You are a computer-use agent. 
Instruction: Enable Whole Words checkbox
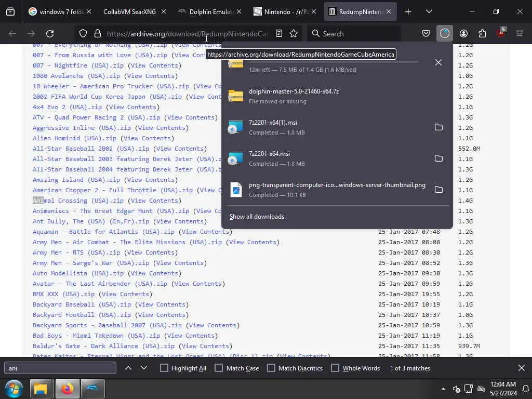[335, 368]
